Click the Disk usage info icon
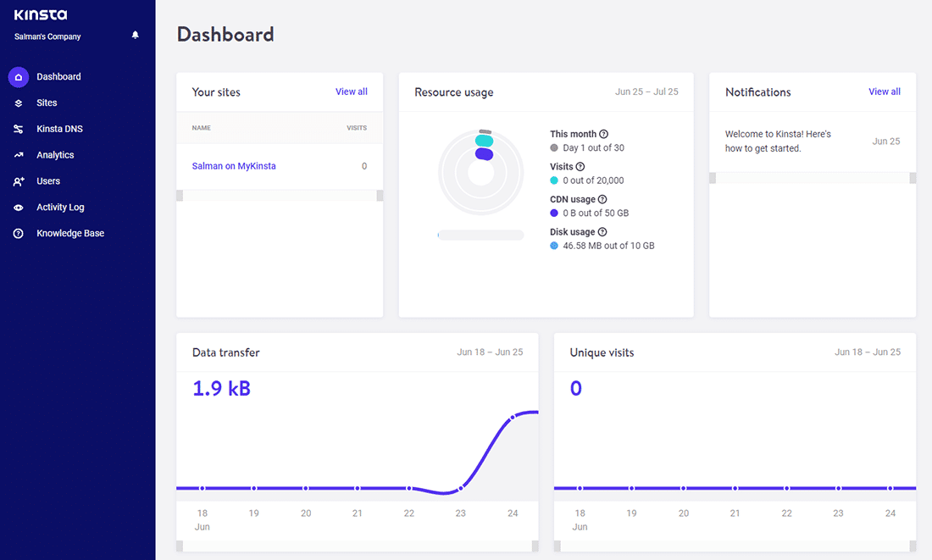 pos(602,231)
